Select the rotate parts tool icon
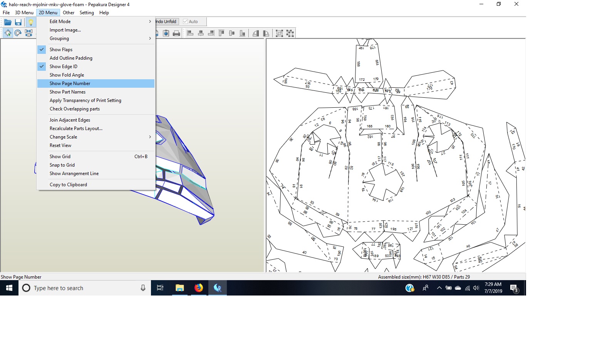The width and height of the screenshot is (600, 364). (18, 33)
